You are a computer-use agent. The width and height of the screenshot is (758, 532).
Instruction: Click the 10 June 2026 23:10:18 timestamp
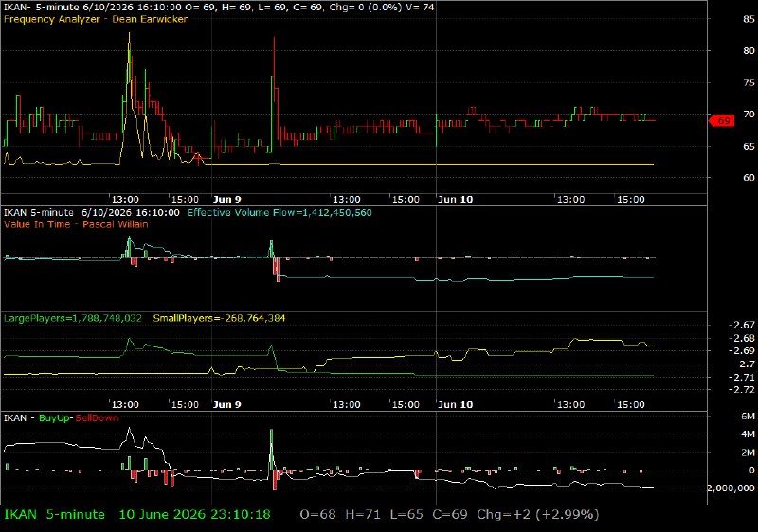[x=195, y=515]
